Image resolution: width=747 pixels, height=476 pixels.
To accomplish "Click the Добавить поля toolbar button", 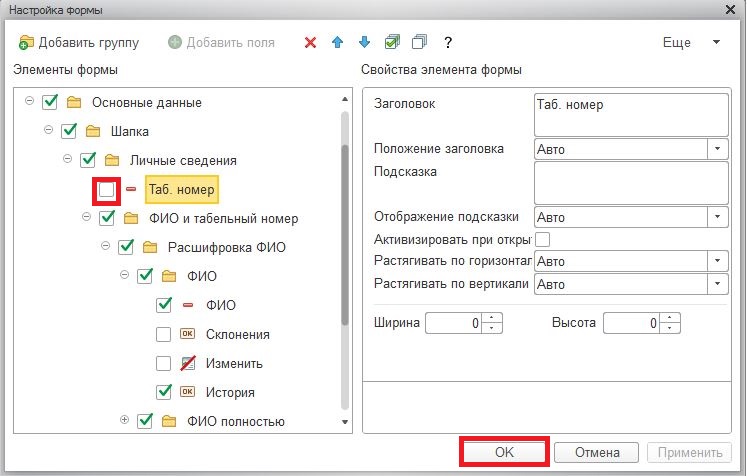I will click(222, 42).
